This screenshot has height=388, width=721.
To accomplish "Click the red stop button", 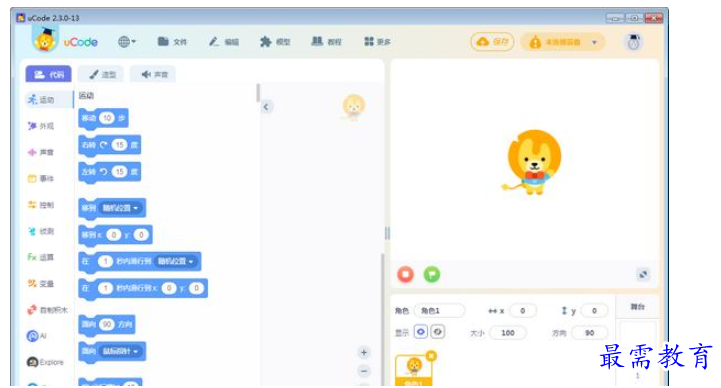I will tap(406, 274).
